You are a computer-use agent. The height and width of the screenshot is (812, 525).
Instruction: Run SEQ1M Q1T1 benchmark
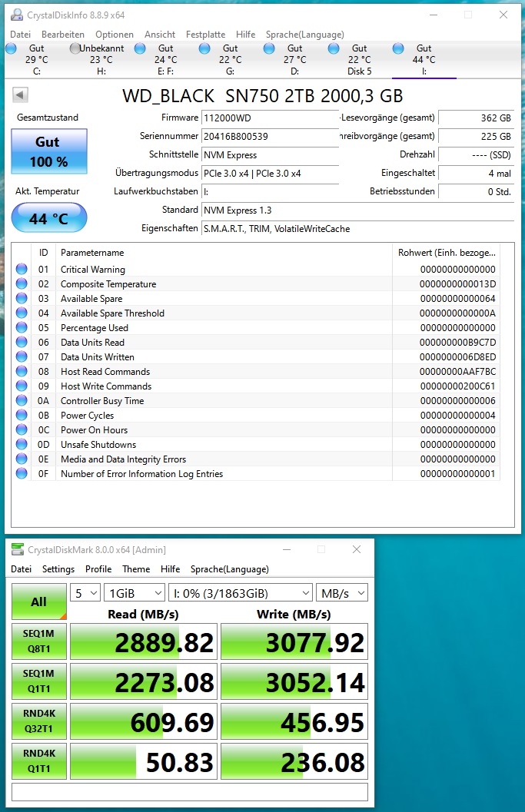point(39,681)
